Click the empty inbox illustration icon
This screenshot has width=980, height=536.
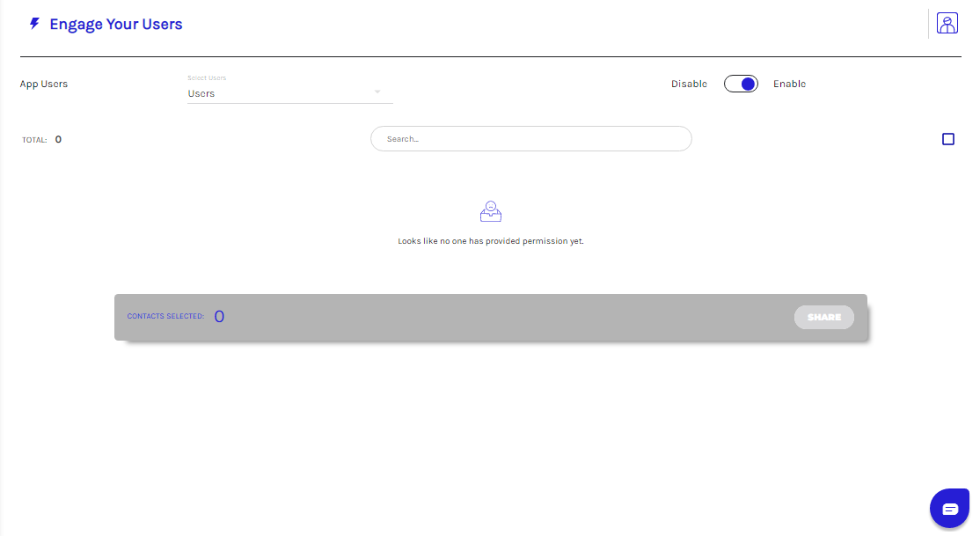click(x=491, y=211)
